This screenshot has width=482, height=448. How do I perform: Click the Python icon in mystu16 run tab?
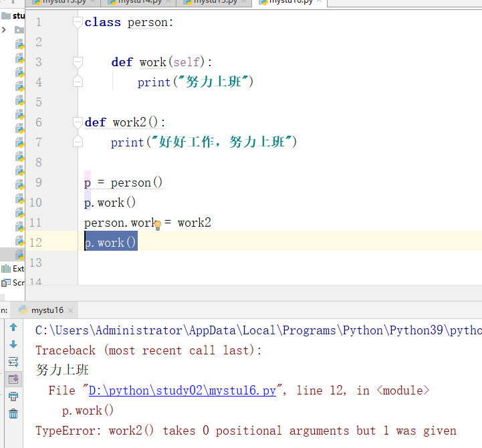click(23, 310)
